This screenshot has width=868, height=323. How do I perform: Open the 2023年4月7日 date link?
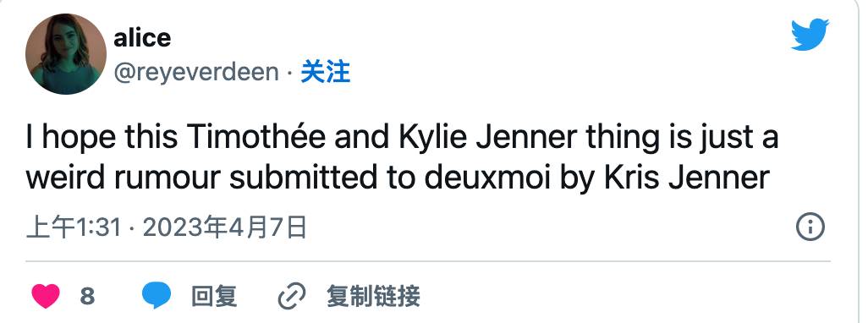[x=225, y=227]
